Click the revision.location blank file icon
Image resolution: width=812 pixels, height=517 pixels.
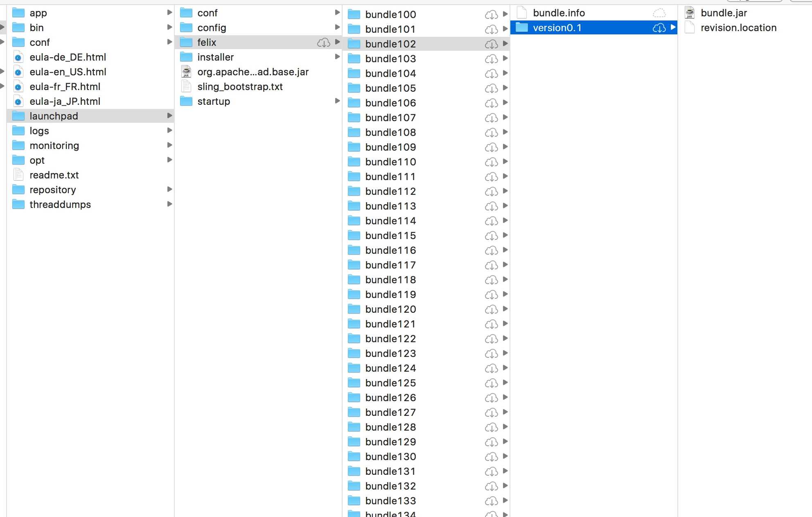click(690, 28)
